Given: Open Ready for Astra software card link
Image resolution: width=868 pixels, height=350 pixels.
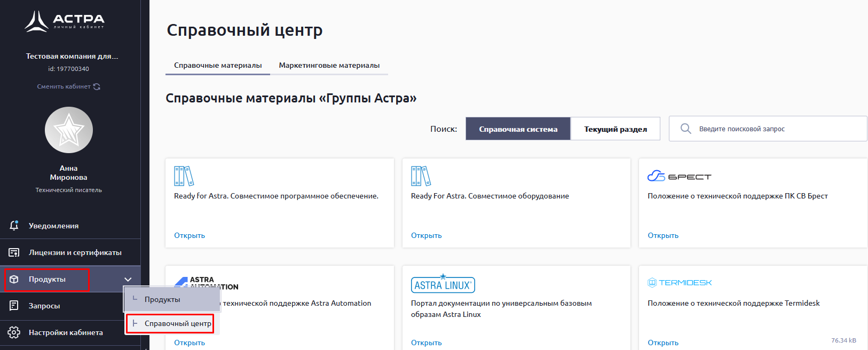Looking at the screenshot, I should tap(190, 235).
